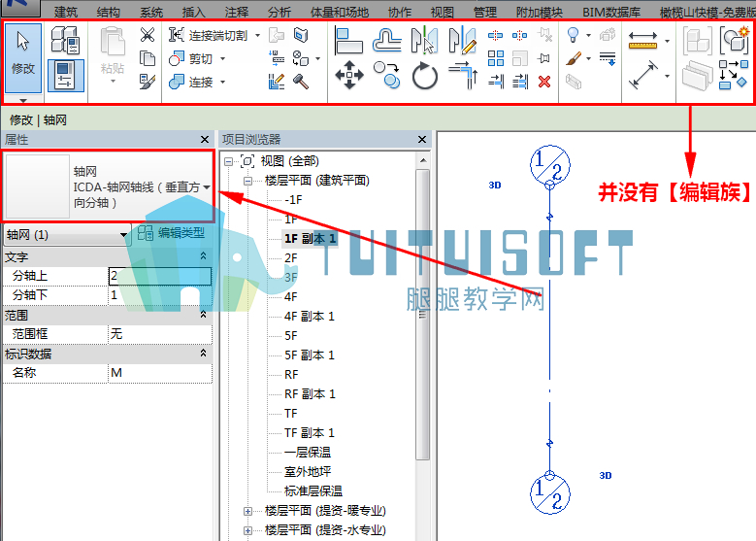Click the 编辑类型 button
This screenshot has height=541, width=756.
tap(171, 233)
